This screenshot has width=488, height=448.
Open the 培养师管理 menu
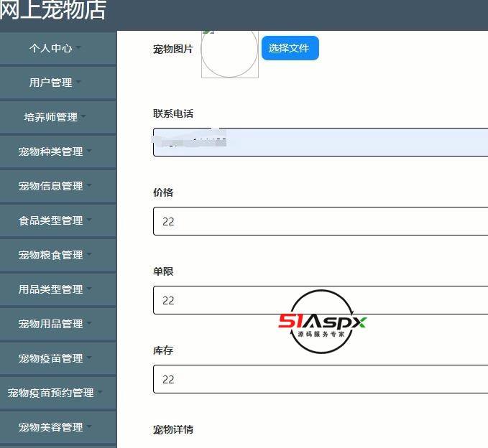coord(58,117)
